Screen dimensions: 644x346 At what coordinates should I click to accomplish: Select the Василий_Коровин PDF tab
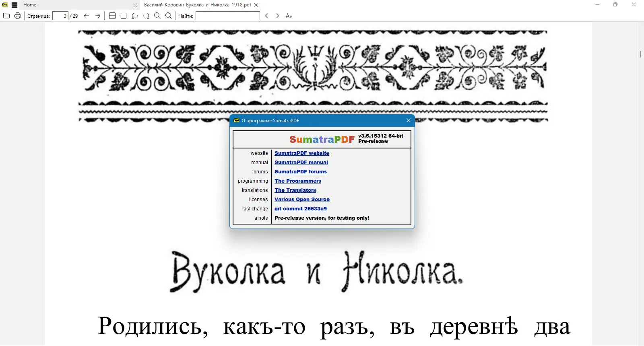[x=198, y=5]
